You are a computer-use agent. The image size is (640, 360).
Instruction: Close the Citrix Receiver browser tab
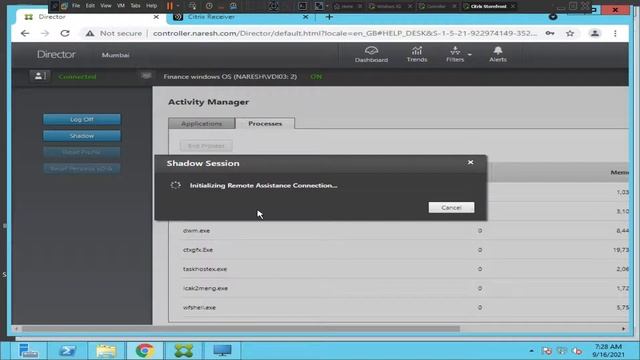[305, 17]
